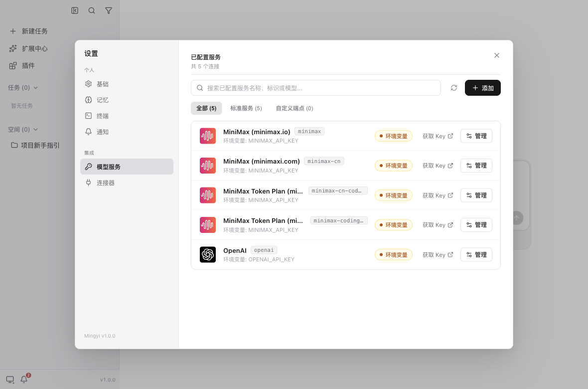Open the 项目新手指引 folder
The image size is (588, 389).
click(35, 145)
